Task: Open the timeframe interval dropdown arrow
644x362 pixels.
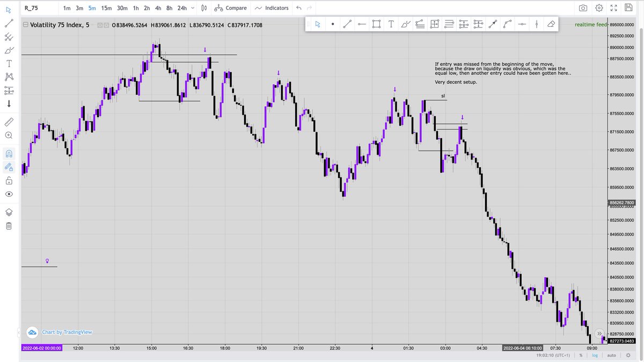Action: click(x=192, y=8)
